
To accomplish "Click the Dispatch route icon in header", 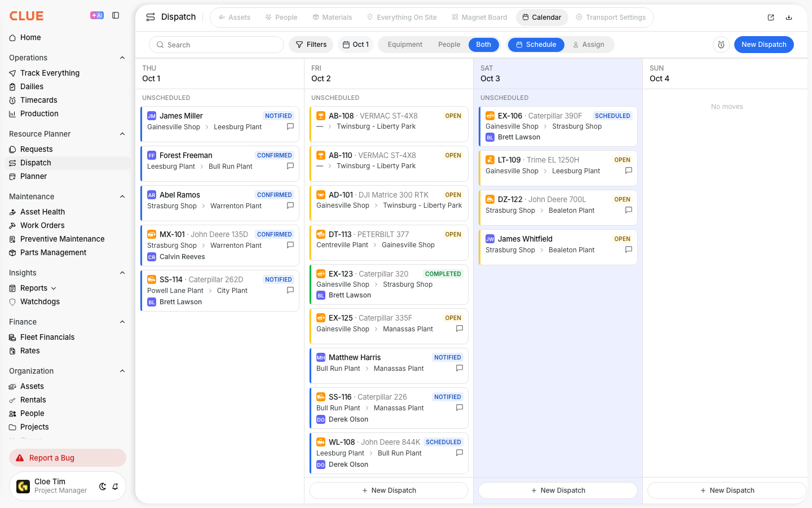I will tap(151, 17).
